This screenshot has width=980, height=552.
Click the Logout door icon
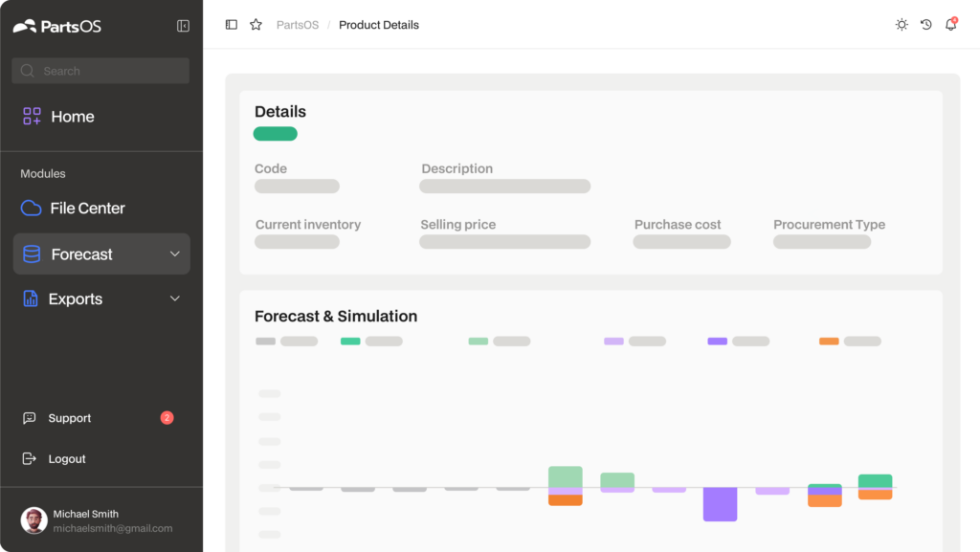[x=29, y=459]
